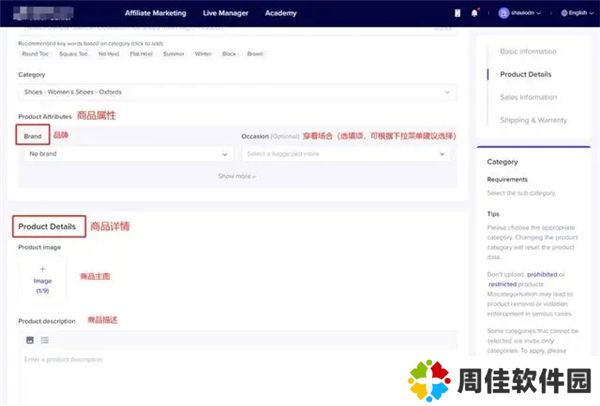Image resolution: width=600 pixels, height=406 pixels.
Task: Go to Academy in top navigation
Action: tap(280, 13)
